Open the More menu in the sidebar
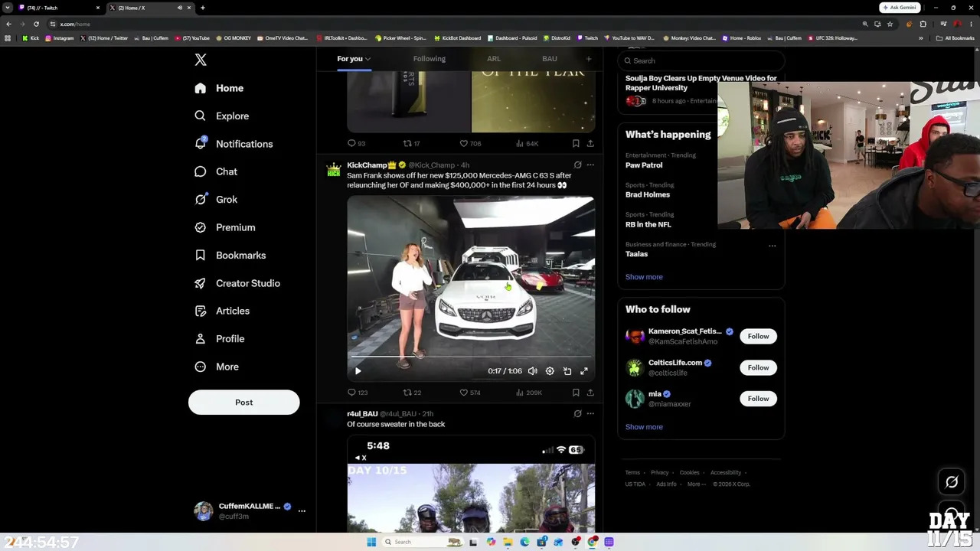980x551 pixels. [217, 367]
